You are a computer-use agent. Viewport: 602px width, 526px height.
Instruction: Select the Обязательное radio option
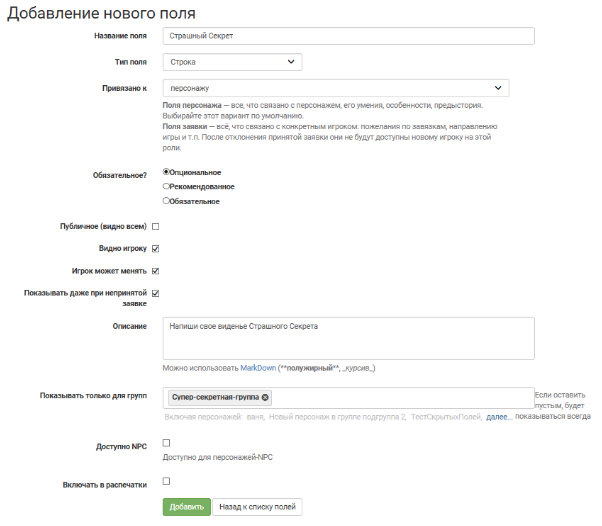pyautogui.click(x=166, y=200)
